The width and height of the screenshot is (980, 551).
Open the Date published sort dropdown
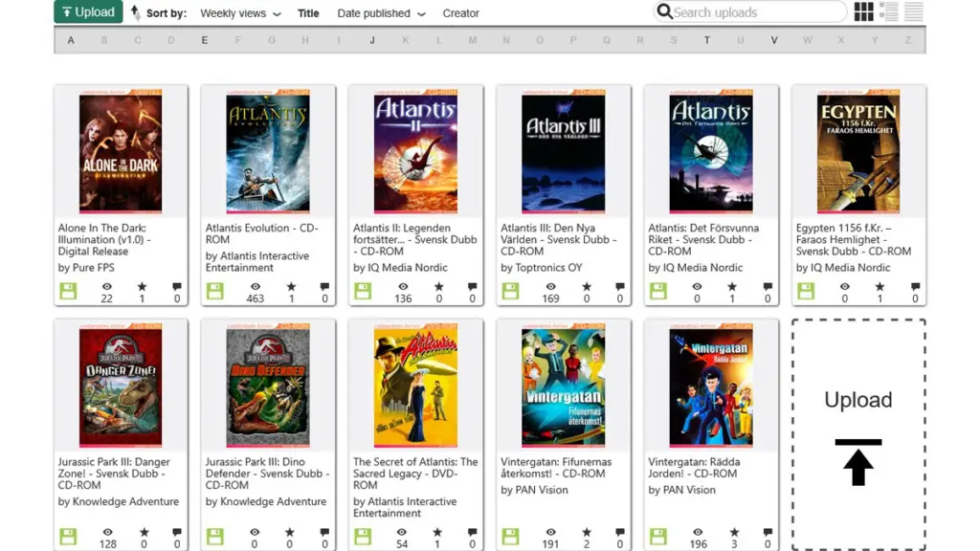[x=381, y=13]
